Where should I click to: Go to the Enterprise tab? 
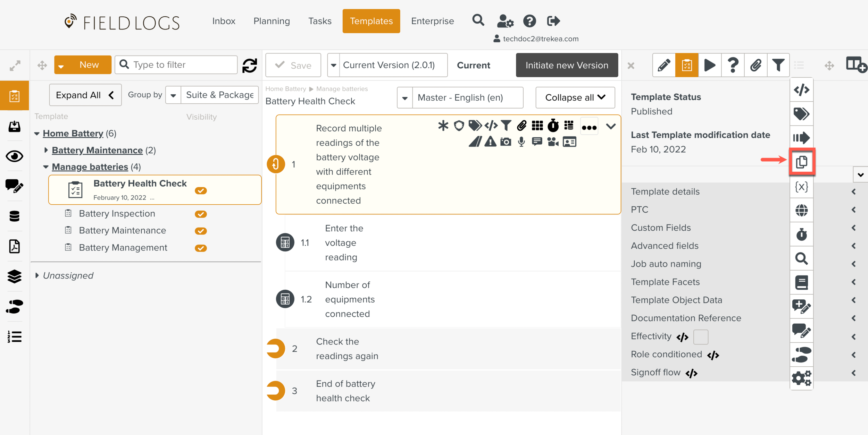pyautogui.click(x=432, y=21)
